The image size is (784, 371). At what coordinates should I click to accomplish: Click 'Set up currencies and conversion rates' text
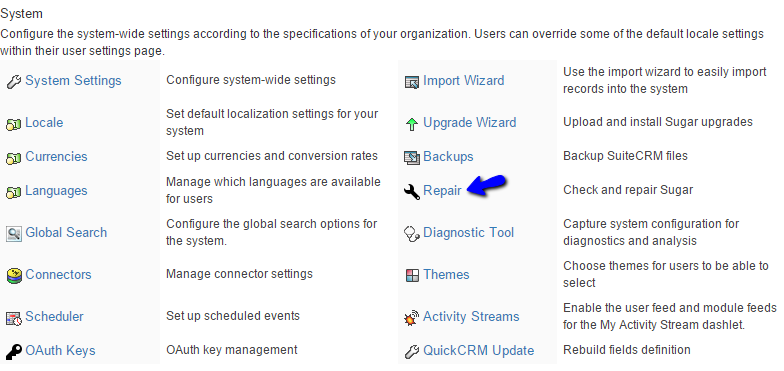pyautogui.click(x=272, y=156)
